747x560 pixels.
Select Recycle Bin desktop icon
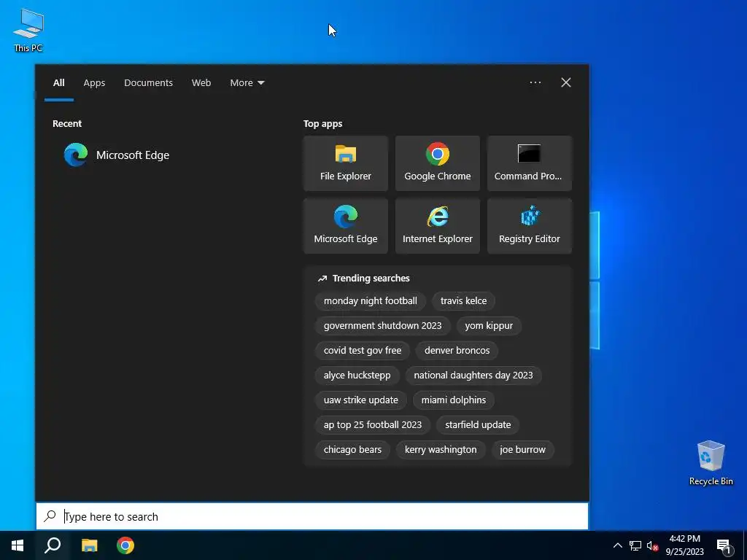point(711,463)
